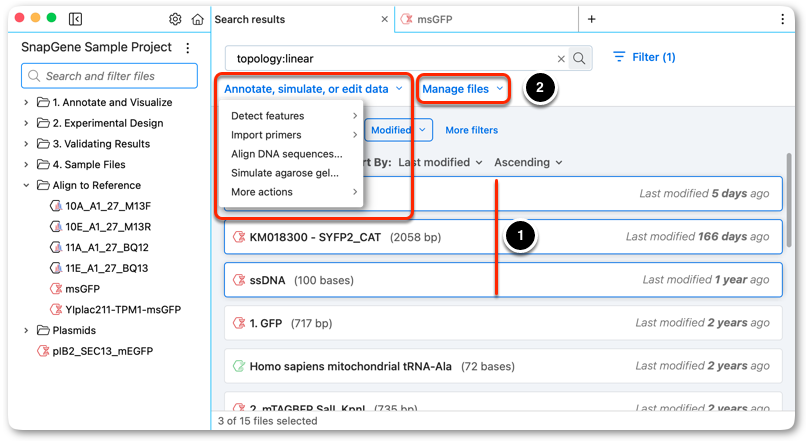Open pIB2_SEC13_mEGFP file
The image size is (806, 441).
tap(102, 351)
